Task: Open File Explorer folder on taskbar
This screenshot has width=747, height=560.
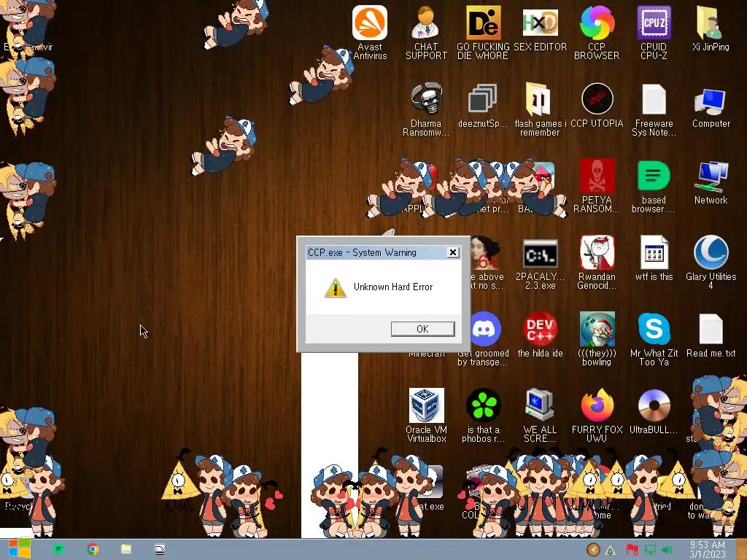Action: click(125, 549)
